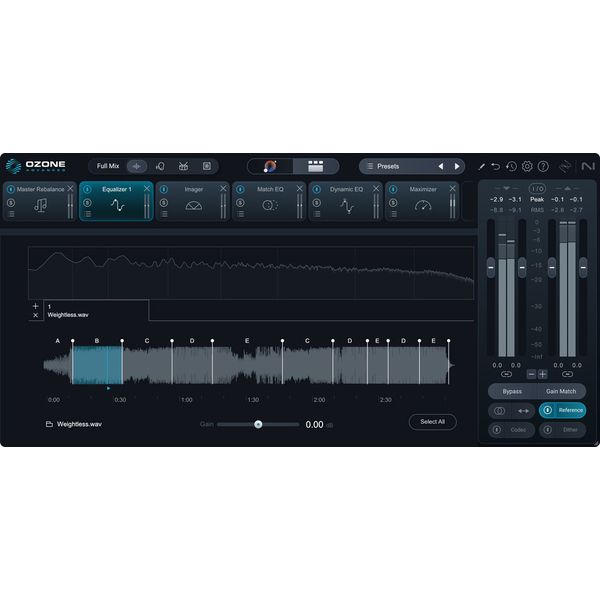Link the input gain faders

pyautogui.click(x=506, y=374)
